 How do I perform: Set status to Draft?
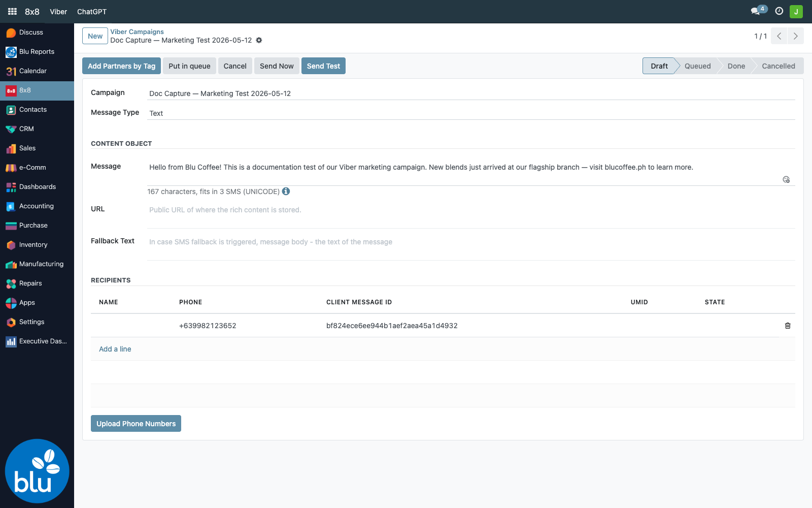[659, 66]
